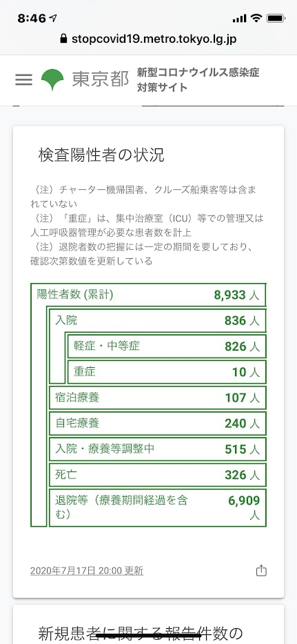Open stopcovid19.metro.tokyo.lg.jp address field
This screenshot has height=644, width=297.
click(x=149, y=39)
